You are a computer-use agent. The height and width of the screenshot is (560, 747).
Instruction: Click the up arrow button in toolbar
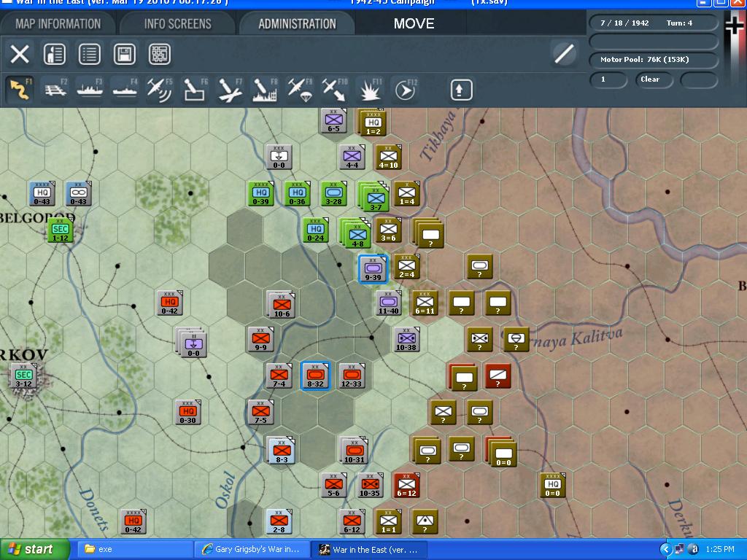coord(461,90)
